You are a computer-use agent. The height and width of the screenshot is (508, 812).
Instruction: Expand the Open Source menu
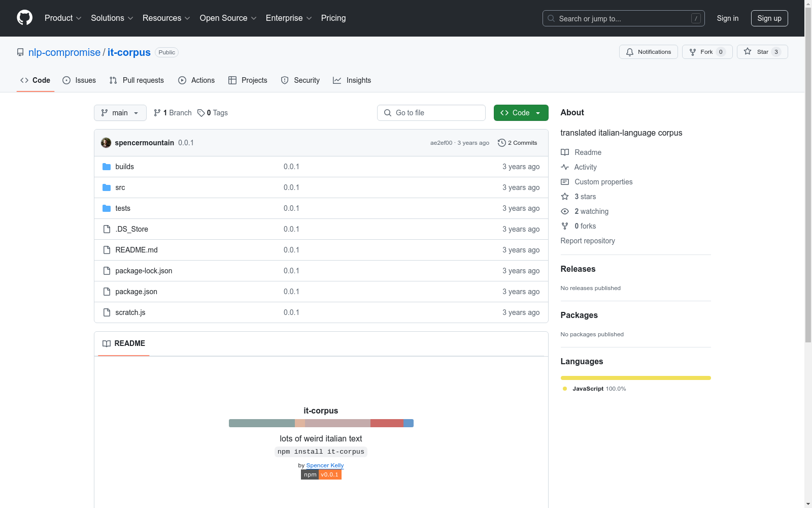click(228, 18)
